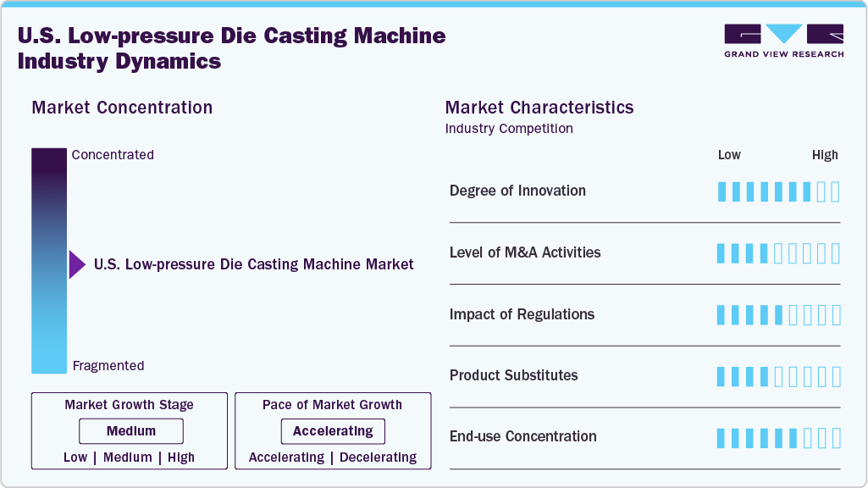Click the Market Characteristics heading
868x488 pixels.
coord(539,108)
